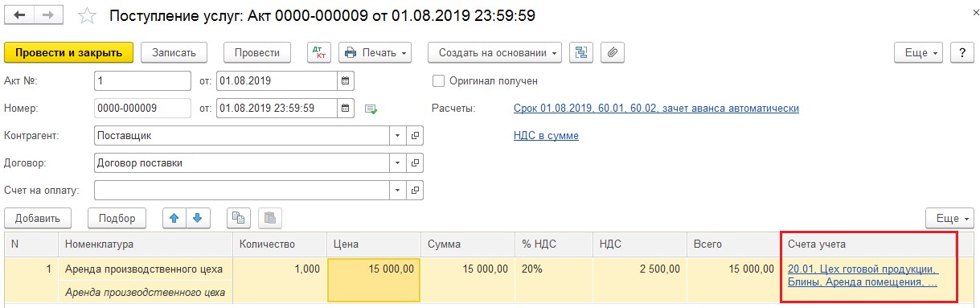Open the Создать на основании dropdown

pos(494,53)
